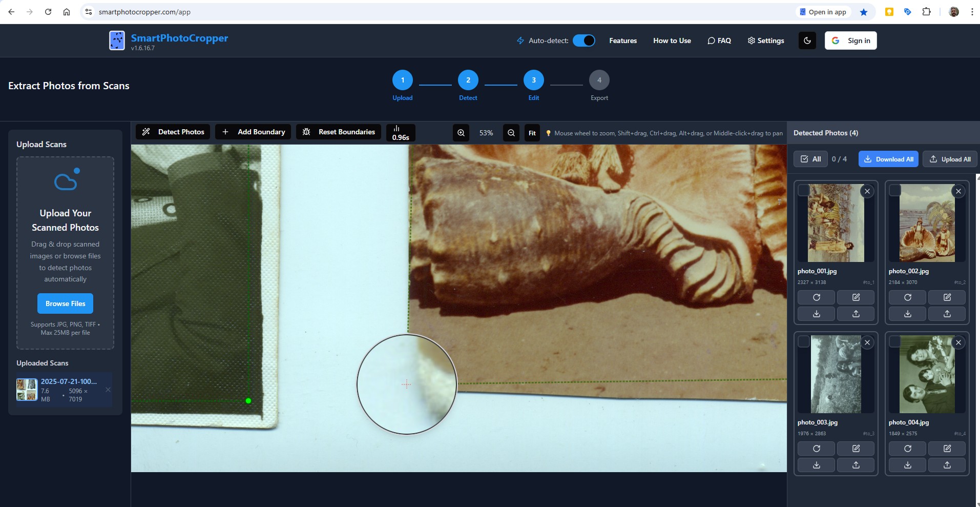This screenshot has height=507, width=980.
Task: Toggle dark mode with the moon icon
Action: tap(807, 40)
